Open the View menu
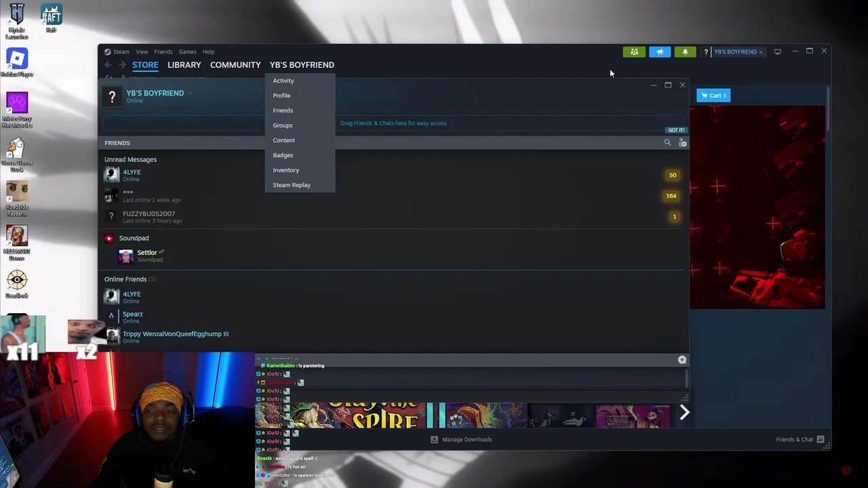868x488 pixels. click(142, 52)
